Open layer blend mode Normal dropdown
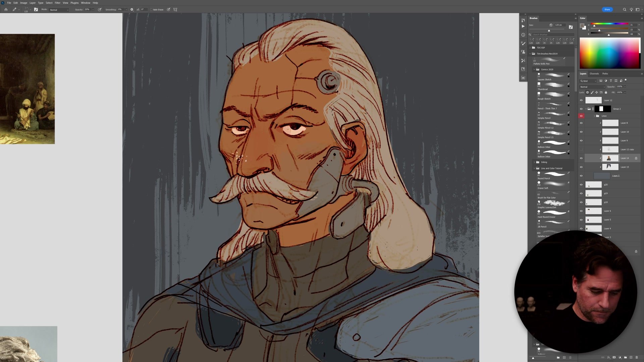 592,87
